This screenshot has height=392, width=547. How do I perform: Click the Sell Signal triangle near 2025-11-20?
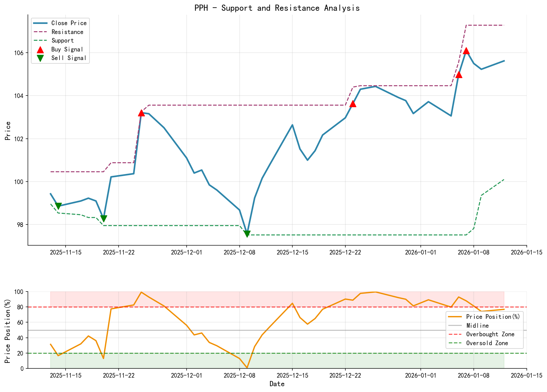103,218
